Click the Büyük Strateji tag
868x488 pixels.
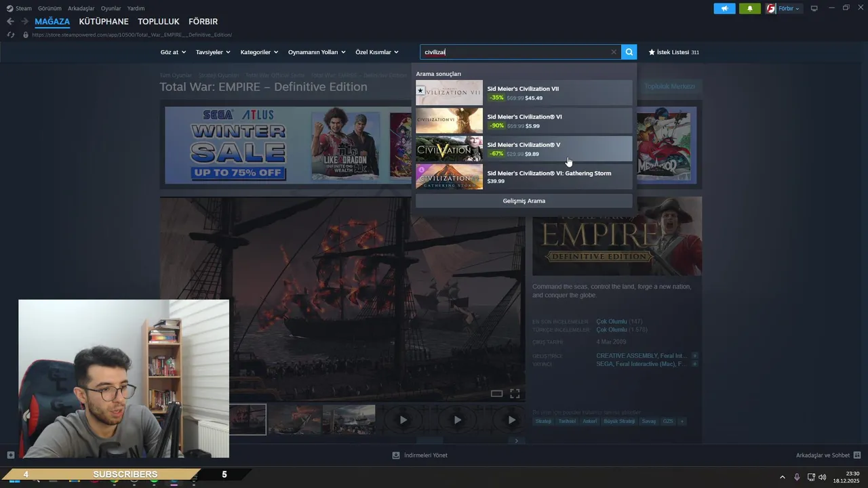click(x=618, y=421)
